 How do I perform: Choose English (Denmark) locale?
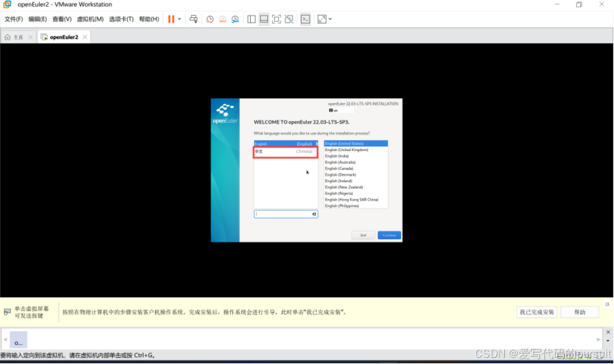pos(356,175)
